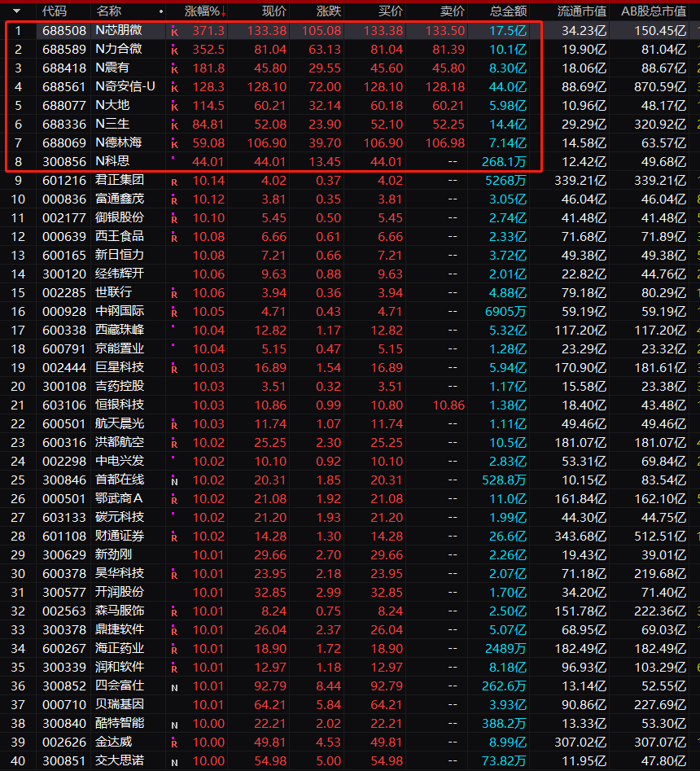
Task: Select stock name 贝瑞基因
Action: pos(120,704)
